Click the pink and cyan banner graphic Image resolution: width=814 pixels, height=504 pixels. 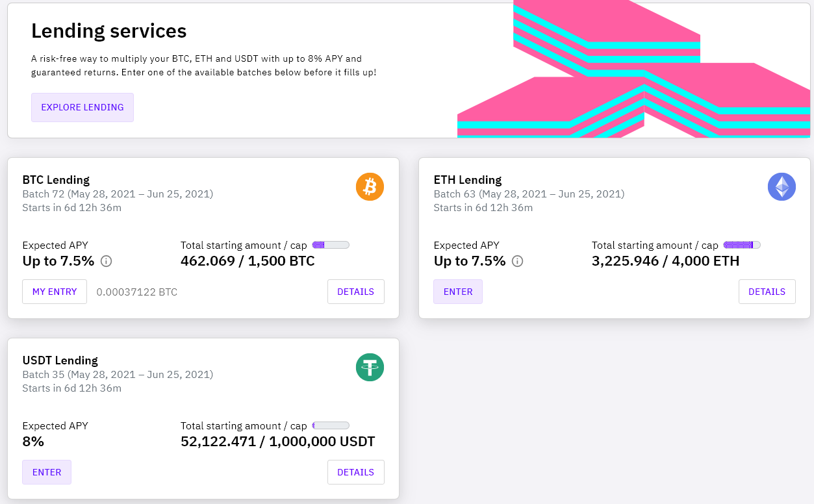coord(633,71)
